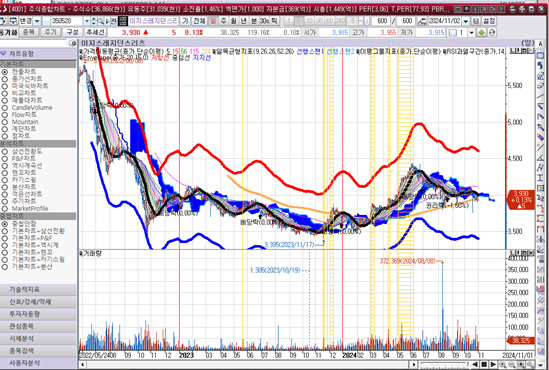
Task: Switch to daily 일 period button
Action: [x=213, y=21]
